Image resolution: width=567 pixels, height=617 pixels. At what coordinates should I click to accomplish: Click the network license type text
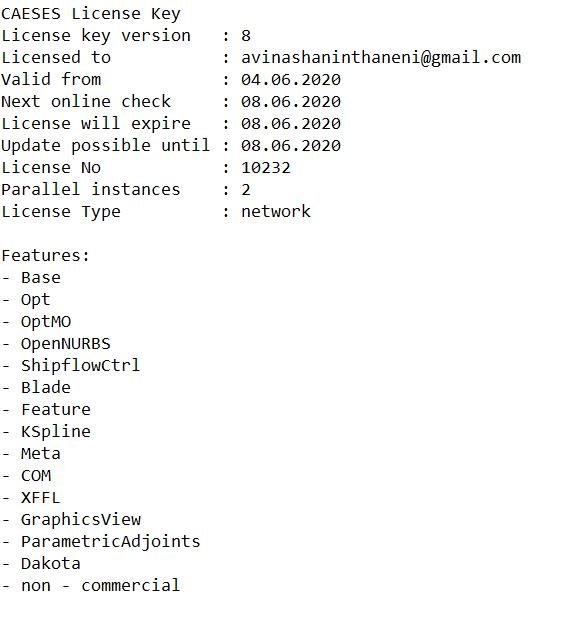click(276, 212)
